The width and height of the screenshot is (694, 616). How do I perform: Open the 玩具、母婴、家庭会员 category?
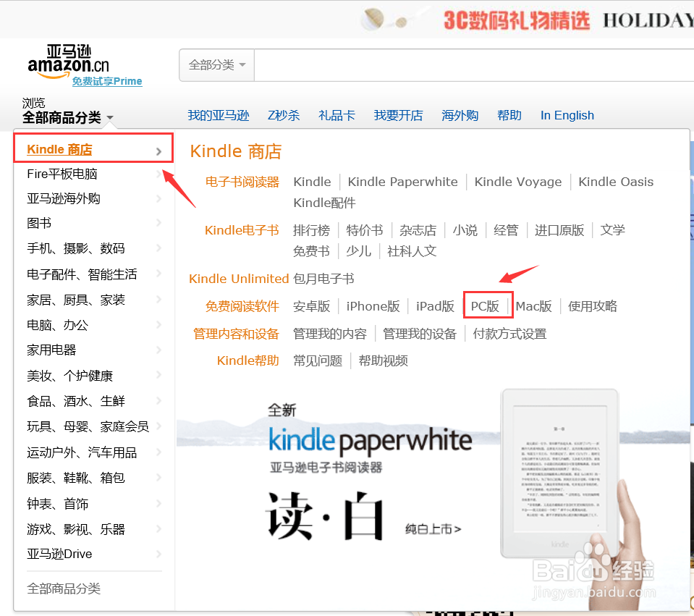(x=88, y=426)
